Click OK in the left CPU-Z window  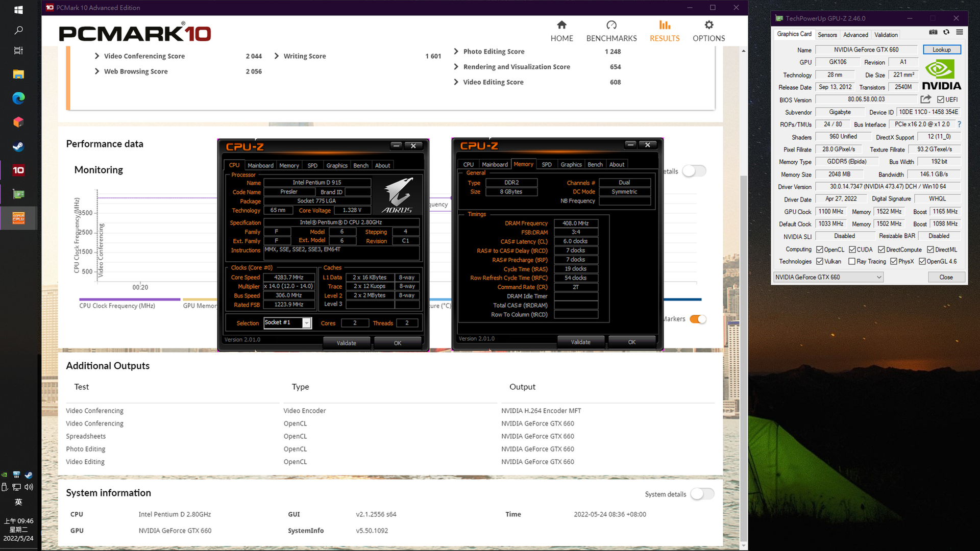click(x=398, y=343)
